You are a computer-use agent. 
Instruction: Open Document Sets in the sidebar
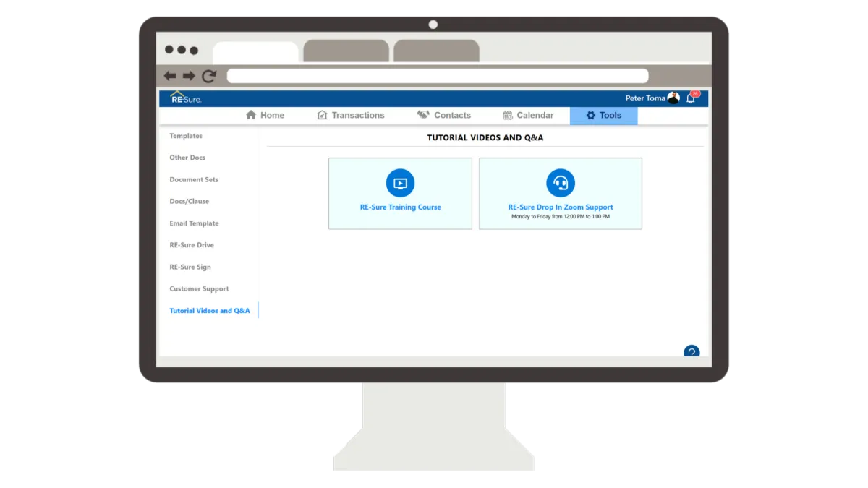point(194,179)
